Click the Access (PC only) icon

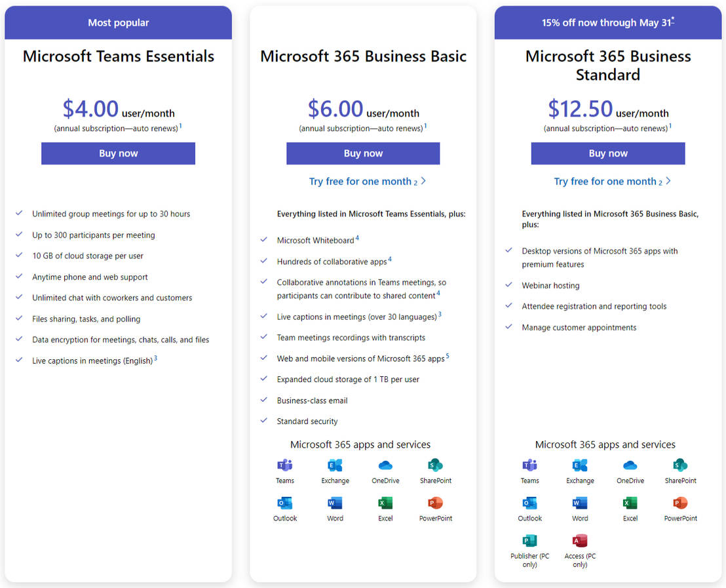pyautogui.click(x=579, y=541)
